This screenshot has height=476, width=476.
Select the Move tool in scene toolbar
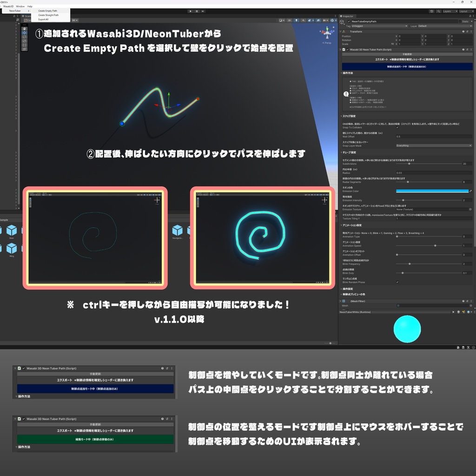24,33
